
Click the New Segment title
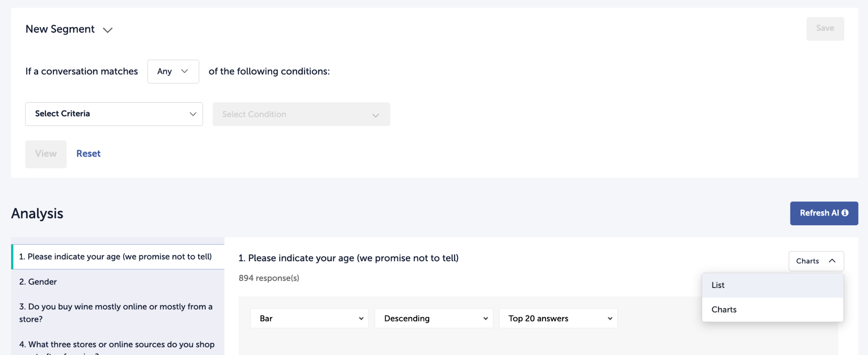(x=60, y=29)
